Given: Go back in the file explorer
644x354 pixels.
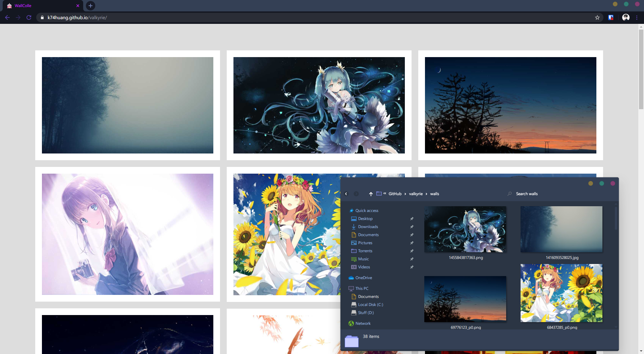Looking at the screenshot, I should click(346, 194).
